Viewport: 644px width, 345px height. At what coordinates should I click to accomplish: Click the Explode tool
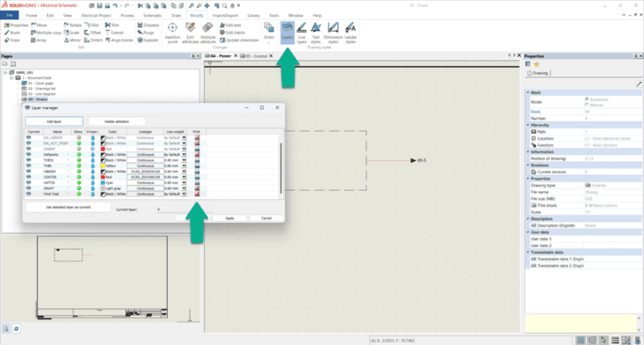pyautogui.click(x=148, y=40)
